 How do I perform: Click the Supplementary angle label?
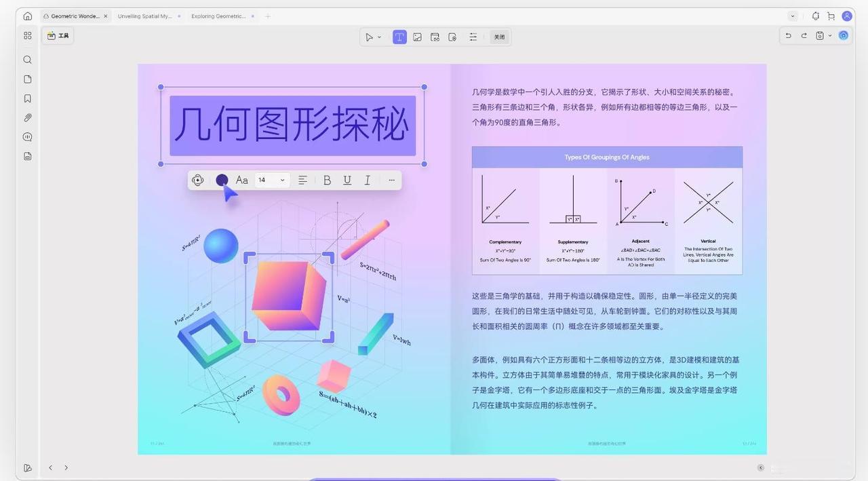[x=573, y=242]
